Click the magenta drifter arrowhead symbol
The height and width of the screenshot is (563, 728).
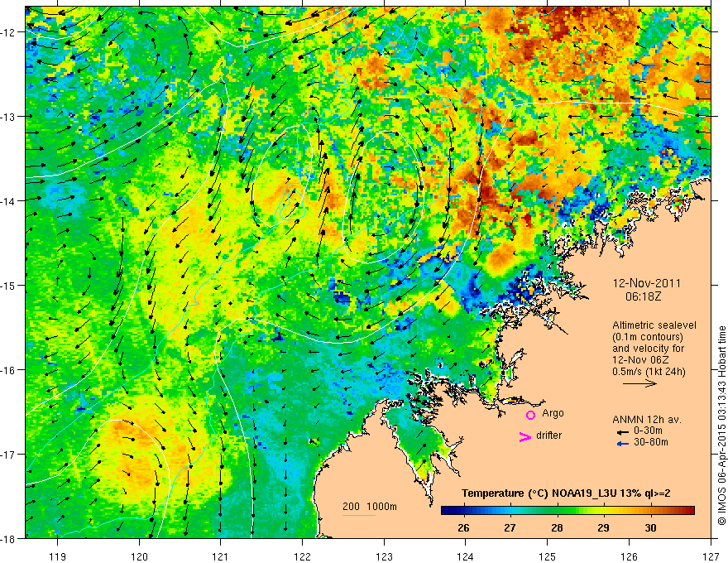tap(524, 436)
